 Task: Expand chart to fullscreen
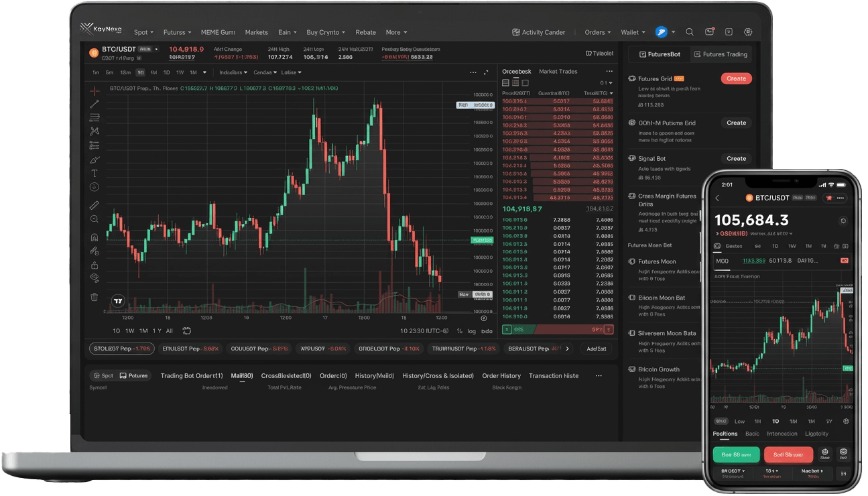pos(487,72)
